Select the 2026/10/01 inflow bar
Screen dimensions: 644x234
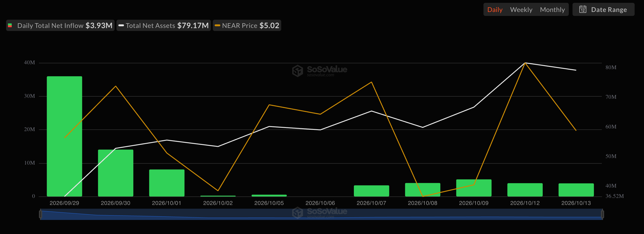point(167,183)
